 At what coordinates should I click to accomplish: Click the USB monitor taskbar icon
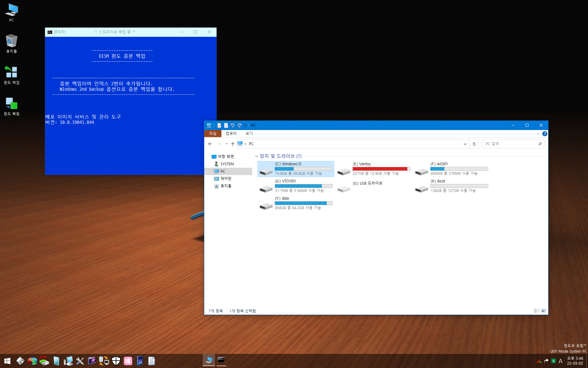68,361
